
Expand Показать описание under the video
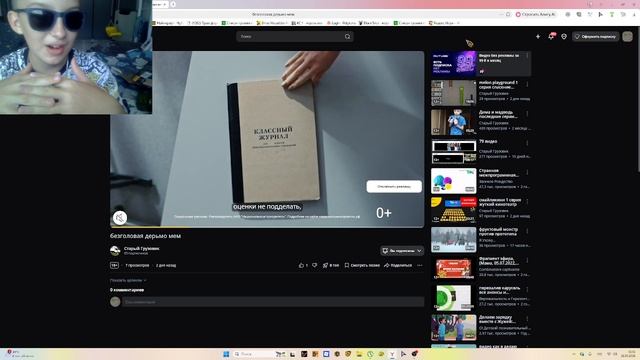128,280
